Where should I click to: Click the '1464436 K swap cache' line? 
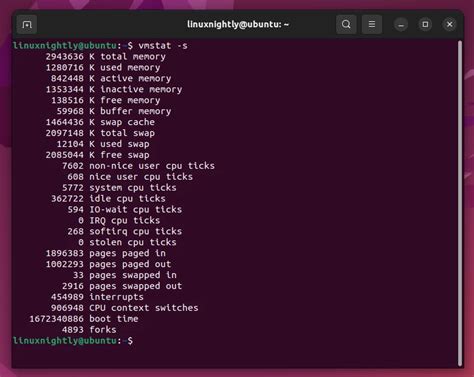tap(100, 122)
